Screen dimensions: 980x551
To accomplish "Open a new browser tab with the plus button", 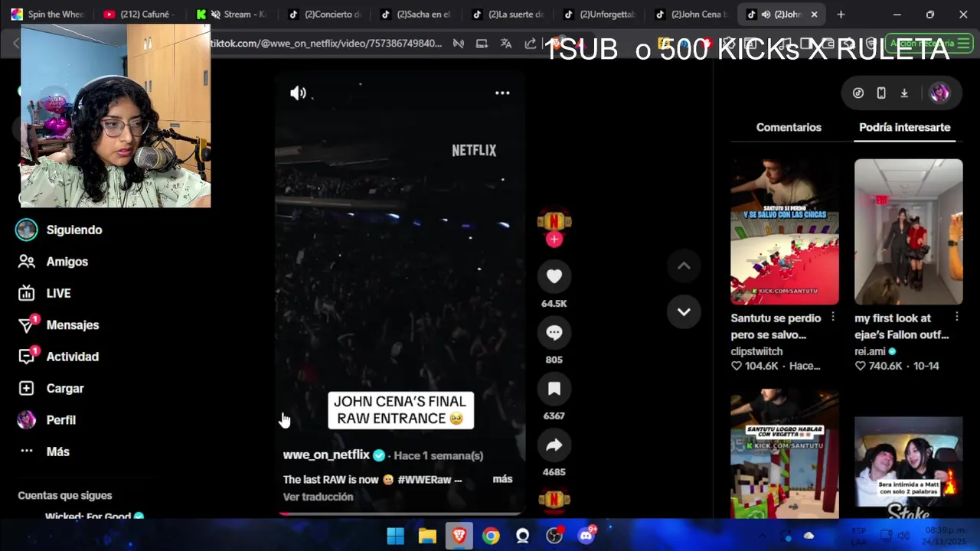I will pyautogui.click(x=841, y=14).
